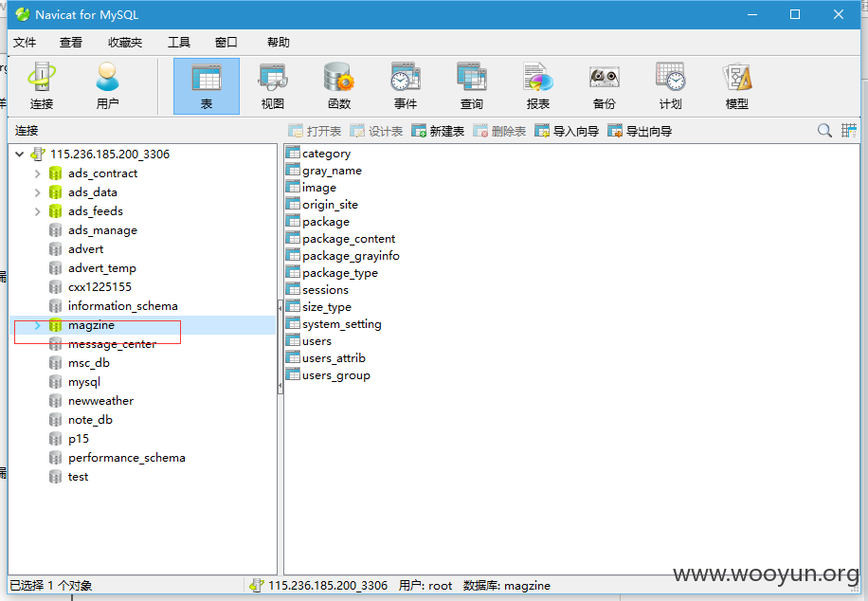Select the advert_temp database
Screen dimensions: 868x601
(101, 268)
